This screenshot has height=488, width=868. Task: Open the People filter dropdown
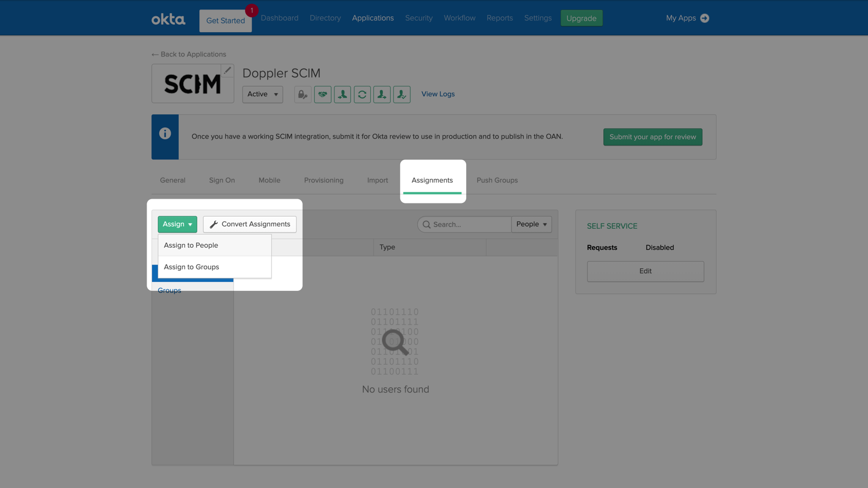(x=532, y=225)
